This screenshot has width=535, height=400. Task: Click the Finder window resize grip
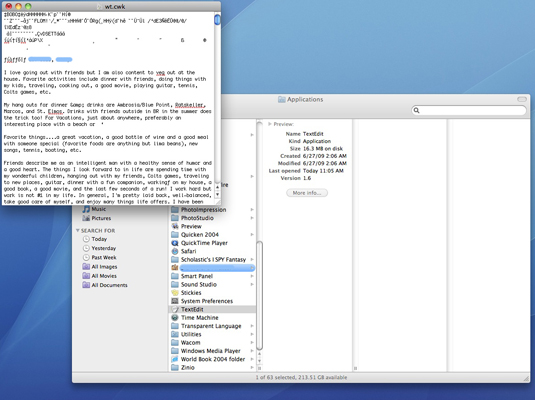pos(526,378)
